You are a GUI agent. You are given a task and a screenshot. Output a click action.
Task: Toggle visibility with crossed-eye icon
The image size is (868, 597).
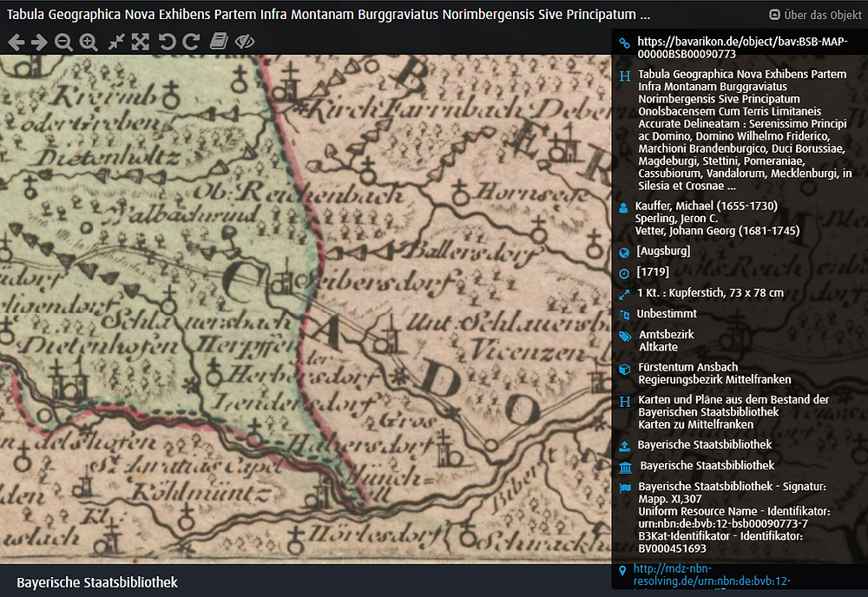coord(245,42)
